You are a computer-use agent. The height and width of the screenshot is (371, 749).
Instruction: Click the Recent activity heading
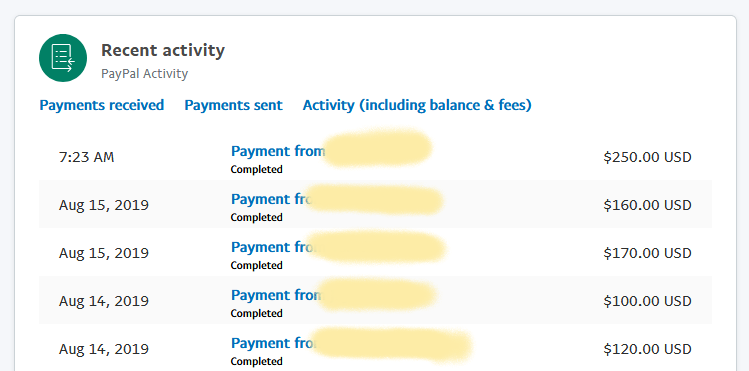click(x=163, y=50)
